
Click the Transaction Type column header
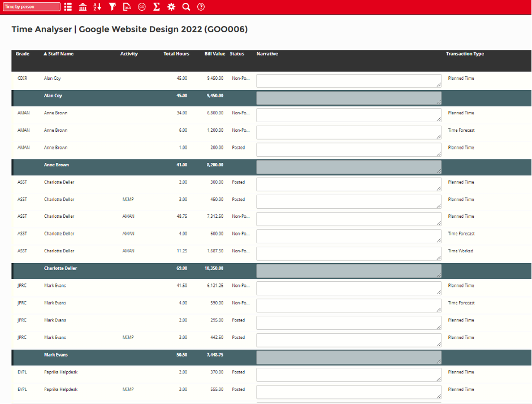coord(465,54)
